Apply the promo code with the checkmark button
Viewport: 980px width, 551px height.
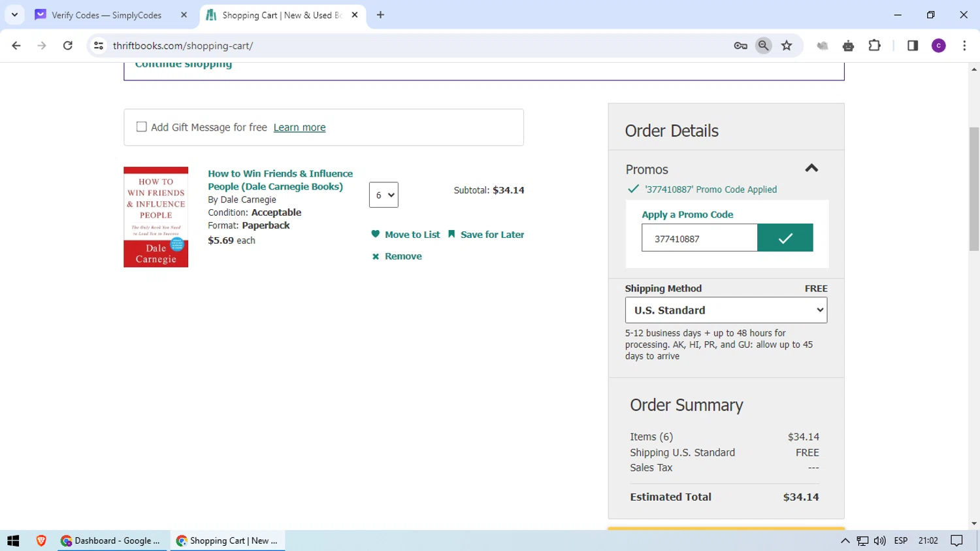click(785, 238)
